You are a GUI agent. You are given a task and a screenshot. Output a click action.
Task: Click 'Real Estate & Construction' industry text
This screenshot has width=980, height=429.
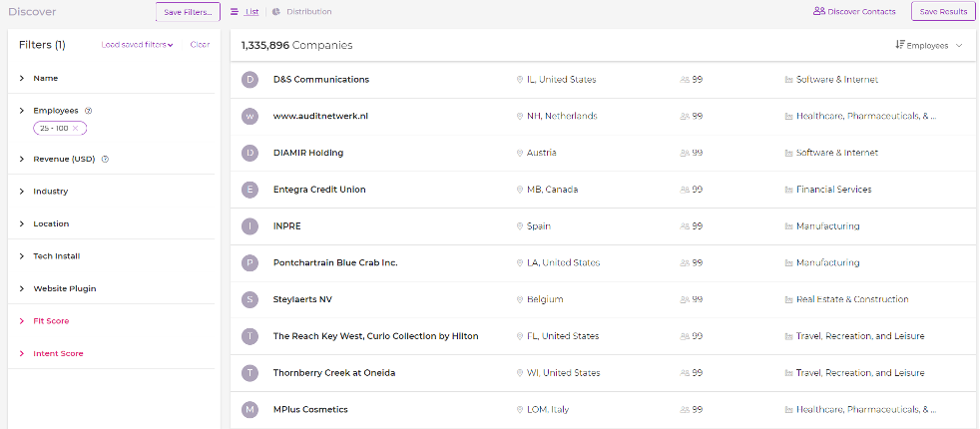(852, 299)
